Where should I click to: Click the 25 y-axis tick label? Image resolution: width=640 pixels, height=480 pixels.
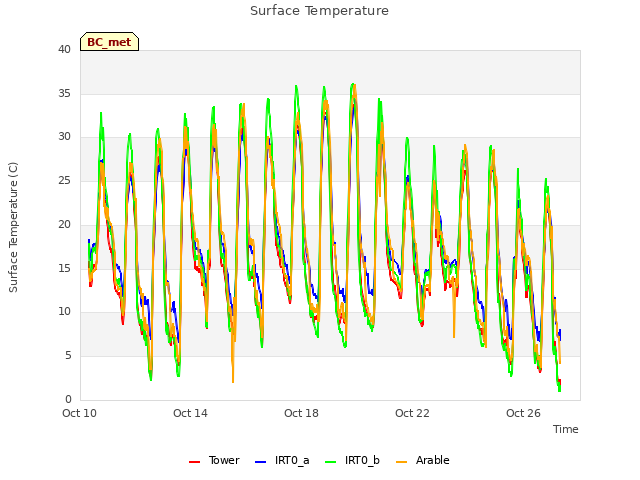coord(64,180)
